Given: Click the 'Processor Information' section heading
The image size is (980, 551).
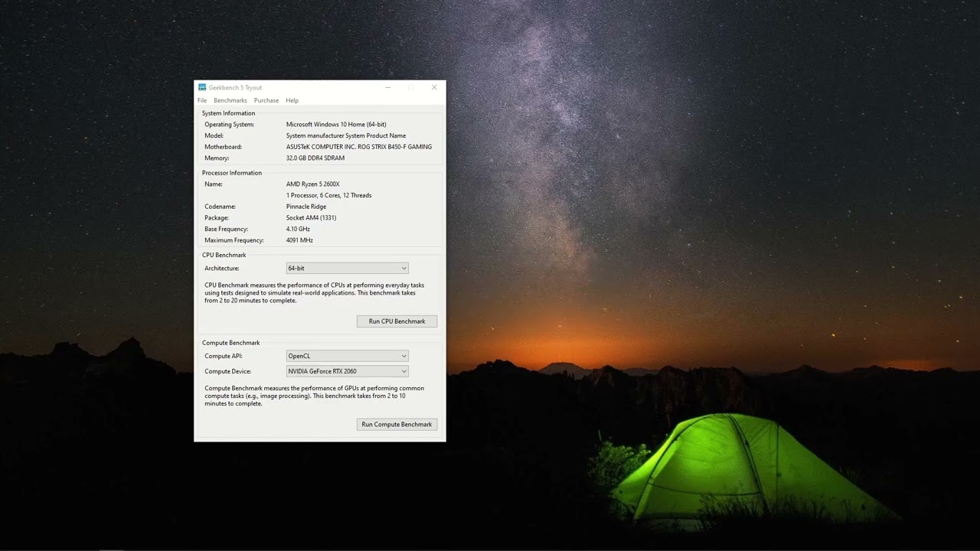Looking at the screenshot, I should pos(232,173).
